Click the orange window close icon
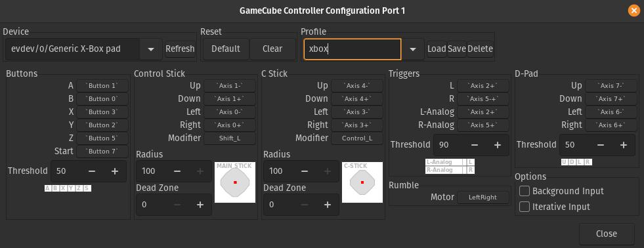This screenshot has height=248, width=644. click(x=633, y=10)
